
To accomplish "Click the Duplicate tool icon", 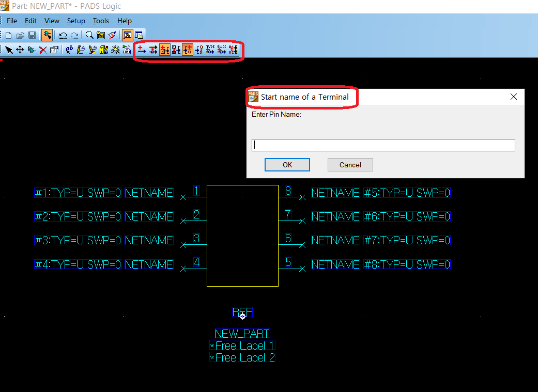I will (x=31, y=50).
